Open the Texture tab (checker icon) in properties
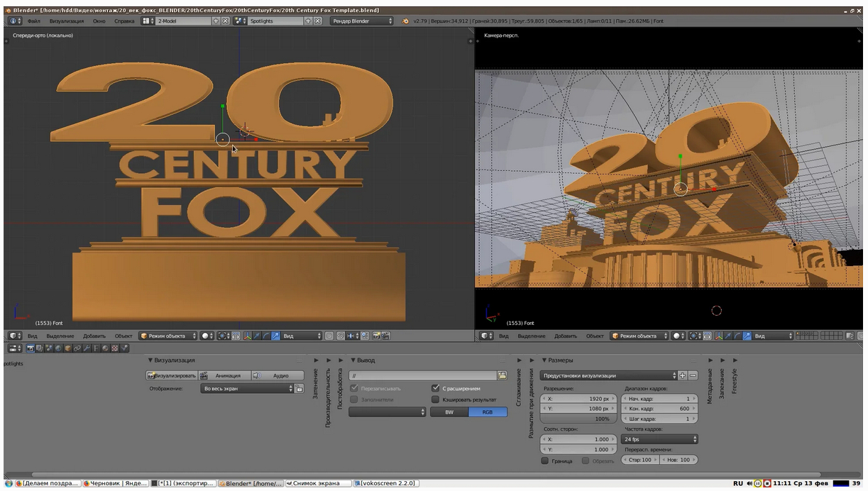Viewport: 868px width, 491px height. click(114, 348)
